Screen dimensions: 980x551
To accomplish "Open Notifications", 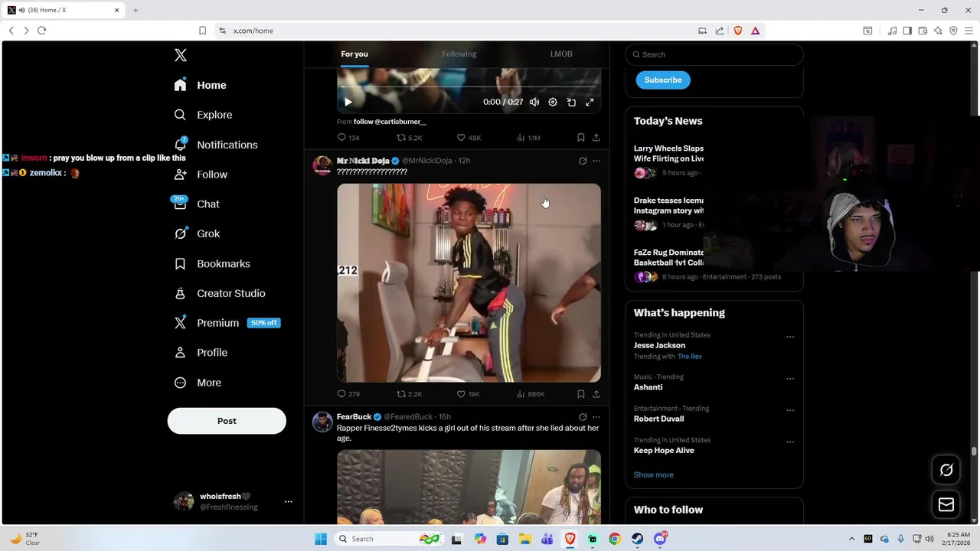I will [x=215, y=145].
